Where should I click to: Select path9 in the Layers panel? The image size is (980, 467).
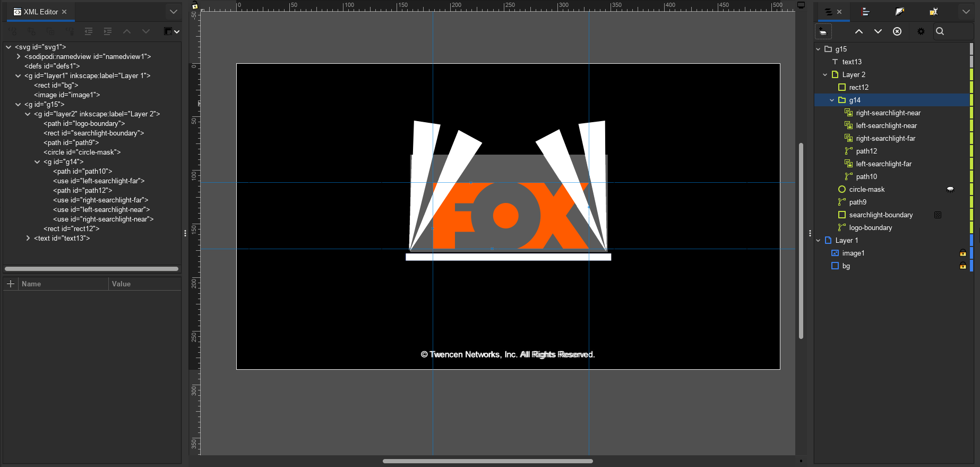pos(857,202)
